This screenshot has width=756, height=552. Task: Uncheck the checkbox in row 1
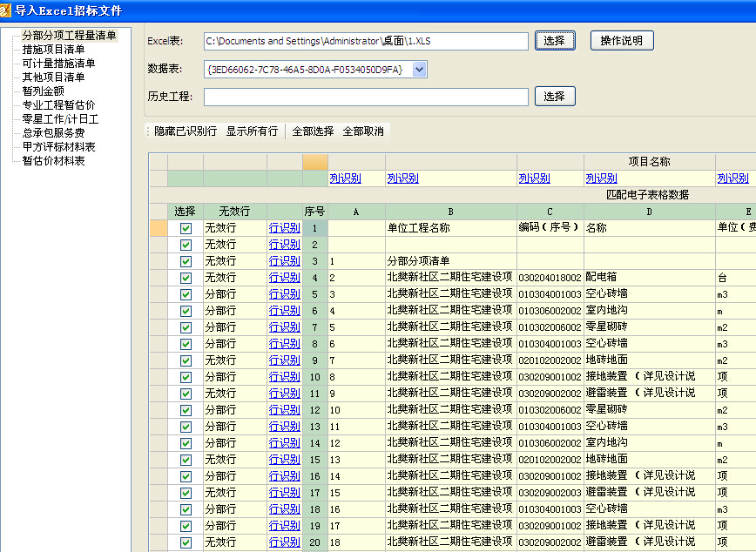[x=186, y=228]
